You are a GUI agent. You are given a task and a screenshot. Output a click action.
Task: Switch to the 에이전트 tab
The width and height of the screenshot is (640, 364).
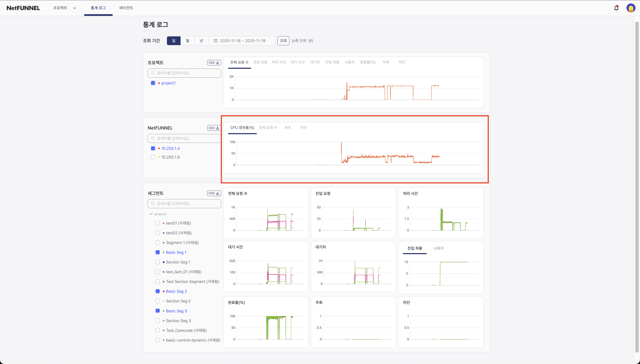point(126,8)
